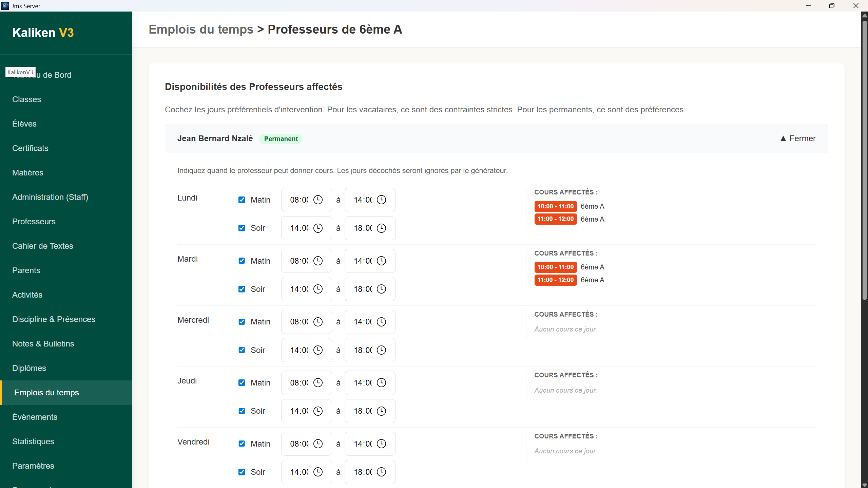Screen dimensions: 868x488
Task: Disable Jeudi Matin availability checkbox
Action: [x=242, y=382]
